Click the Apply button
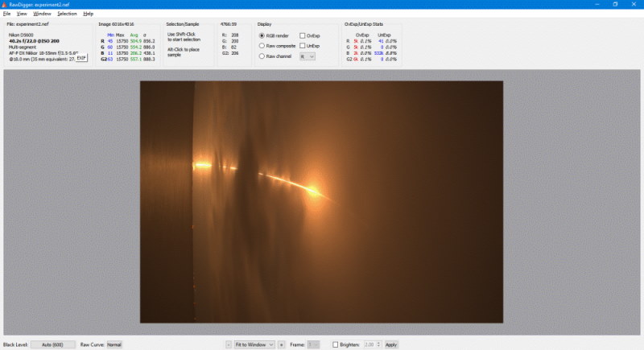644x350 pixels. (x=390, y=344)
